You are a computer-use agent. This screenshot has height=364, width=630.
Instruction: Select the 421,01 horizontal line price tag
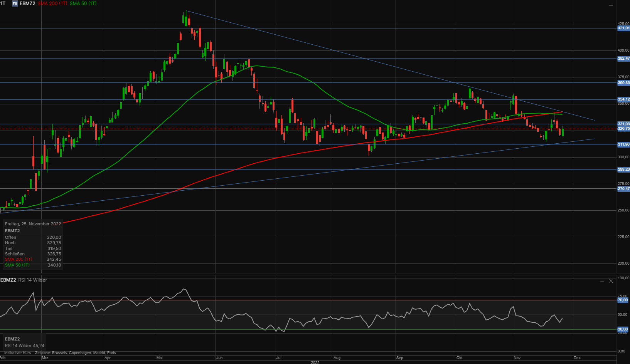623,28
